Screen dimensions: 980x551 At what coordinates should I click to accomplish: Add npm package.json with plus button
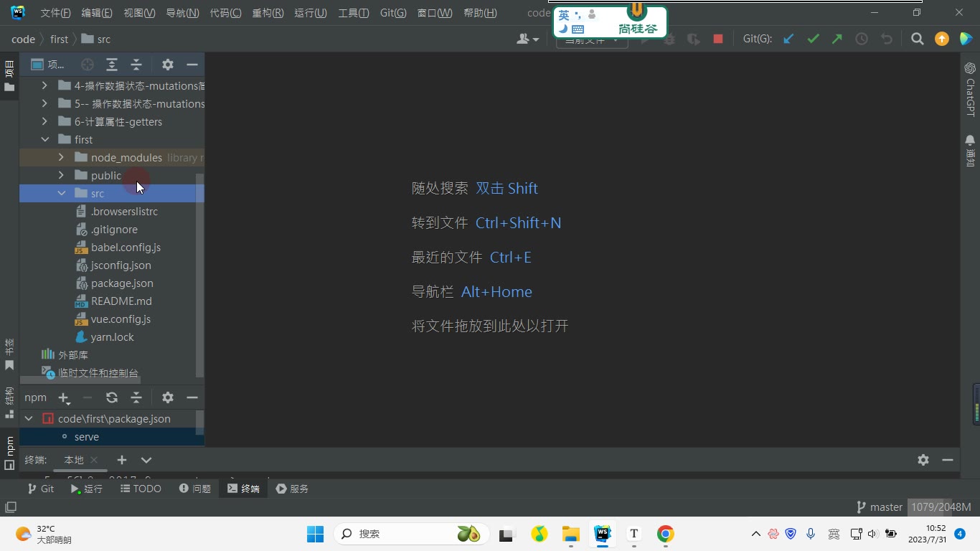pyautogui.click(x=64, y=397)
